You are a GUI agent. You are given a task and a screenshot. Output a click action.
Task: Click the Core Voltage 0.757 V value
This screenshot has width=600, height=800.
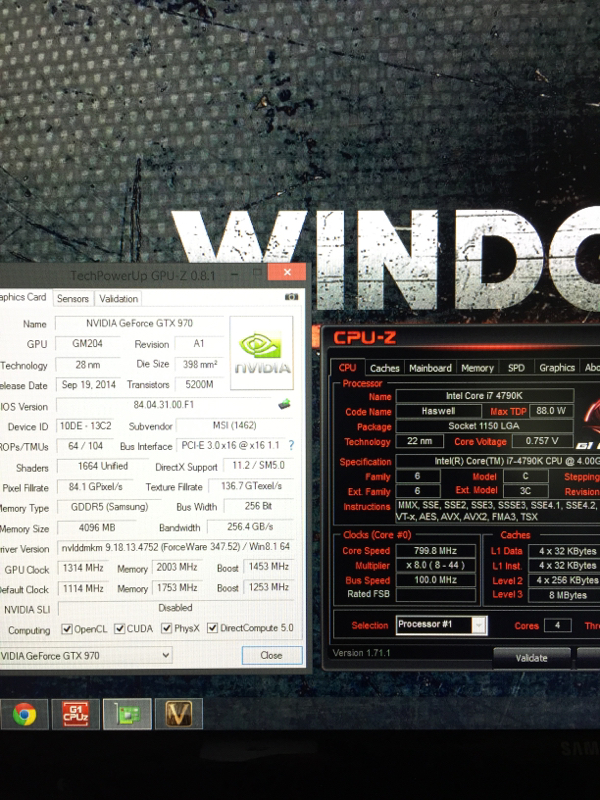542,441
